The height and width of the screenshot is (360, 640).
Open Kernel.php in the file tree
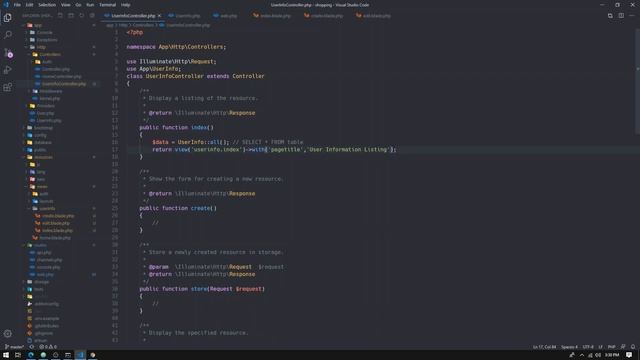click(50, 98)
